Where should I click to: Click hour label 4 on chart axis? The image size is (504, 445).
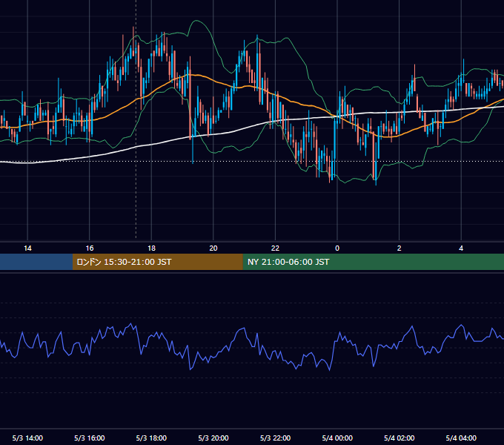461,248
